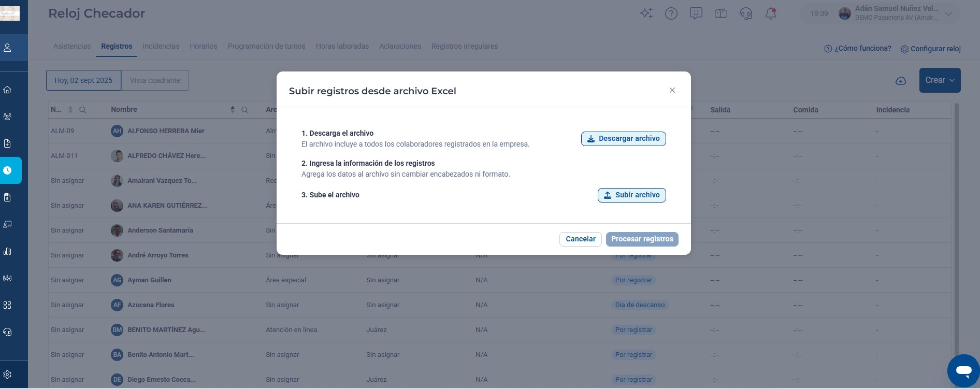Open the payroll receipt sidebar icon

click(x=7, y=197)
